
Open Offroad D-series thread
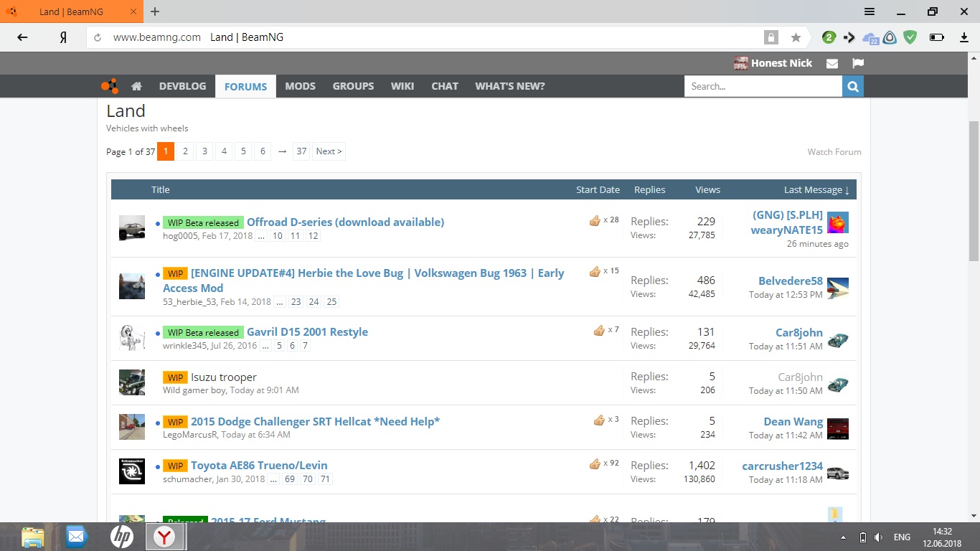click(x=346, y=222)
